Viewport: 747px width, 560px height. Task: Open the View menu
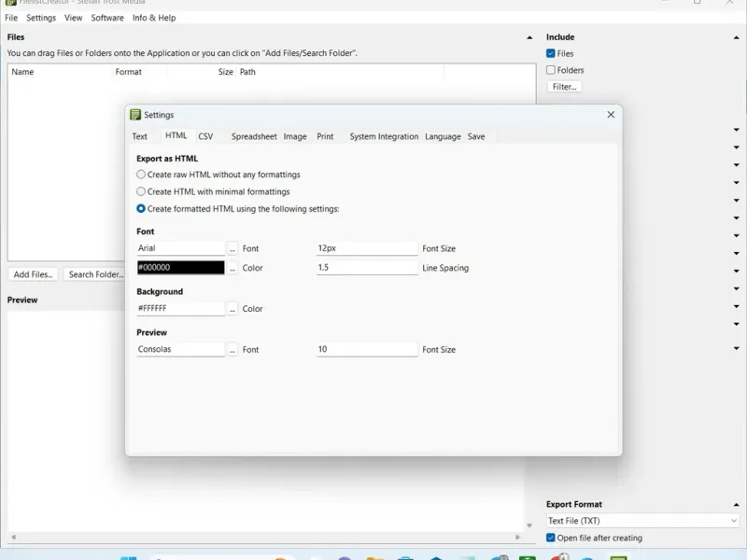(x=74, y=18)
